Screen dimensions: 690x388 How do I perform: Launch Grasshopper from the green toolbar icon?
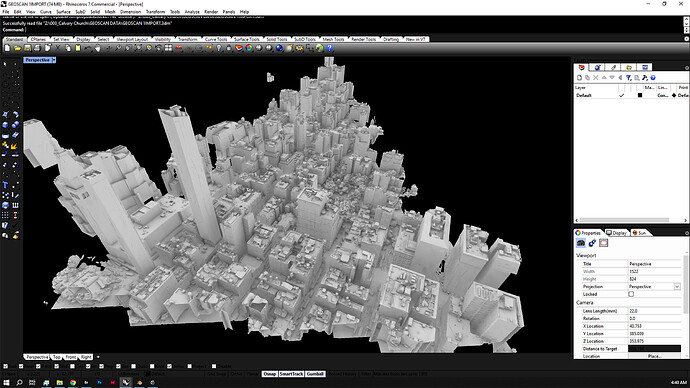pos(319,48)
